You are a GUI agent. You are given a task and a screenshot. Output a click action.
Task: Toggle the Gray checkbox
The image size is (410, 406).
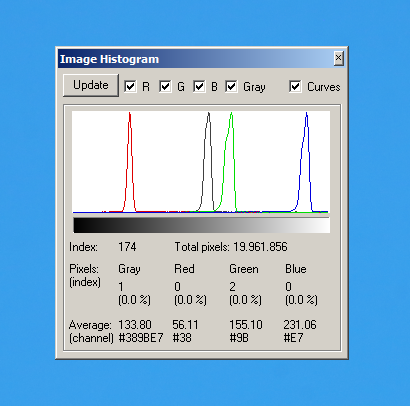(x=231, y=87)
